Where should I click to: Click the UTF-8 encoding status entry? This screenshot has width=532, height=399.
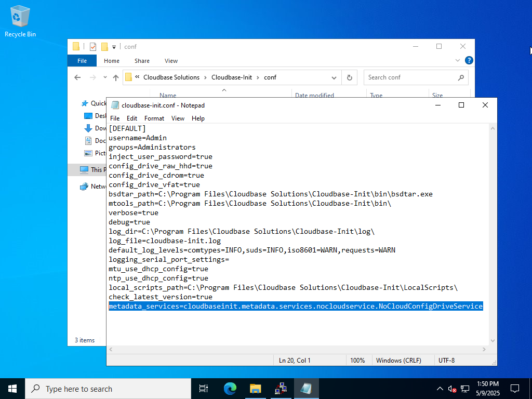[446, 361]
